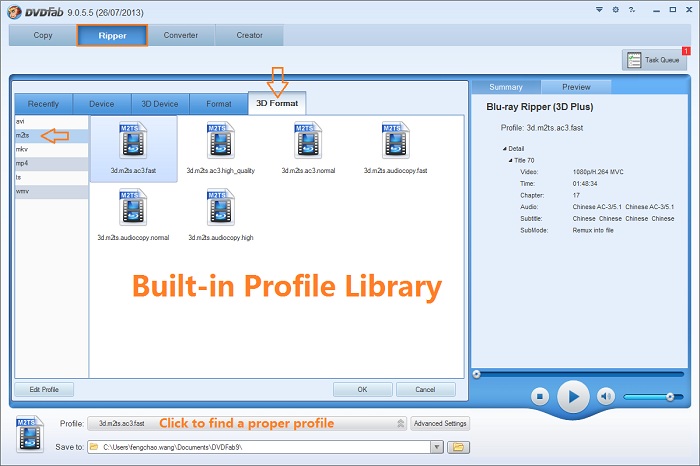Image resolution: width=700 pixels, height=466 pixels.
Task: Click the 1080p/H.264 MVC video value
Action: [598, 172]
